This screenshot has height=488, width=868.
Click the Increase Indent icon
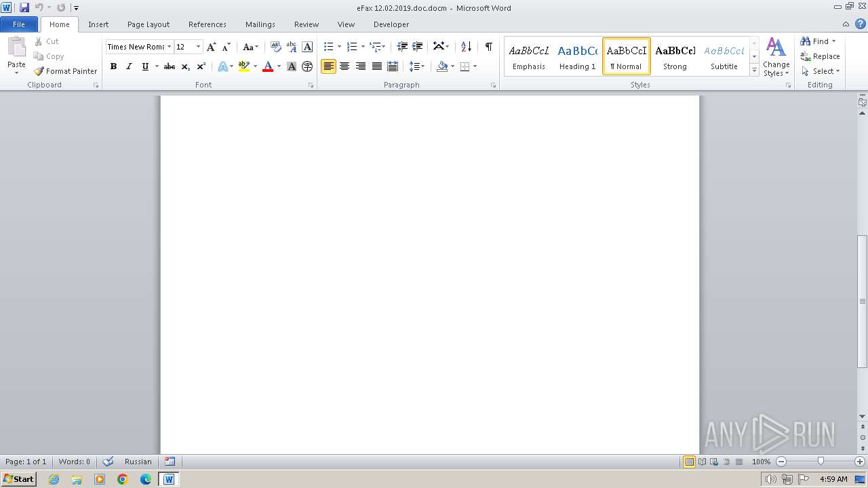[418, 47]
